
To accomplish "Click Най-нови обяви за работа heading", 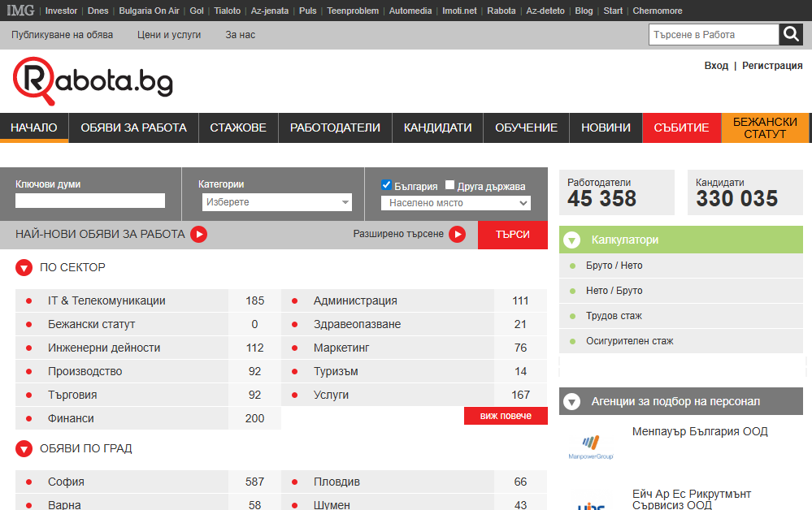I will [100, 235].
